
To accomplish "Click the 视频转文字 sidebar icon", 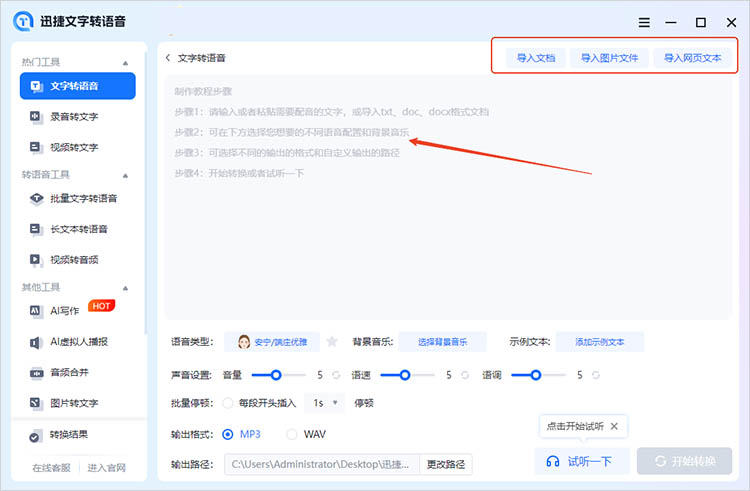I will pyautogui.click(x=36, y=147).
